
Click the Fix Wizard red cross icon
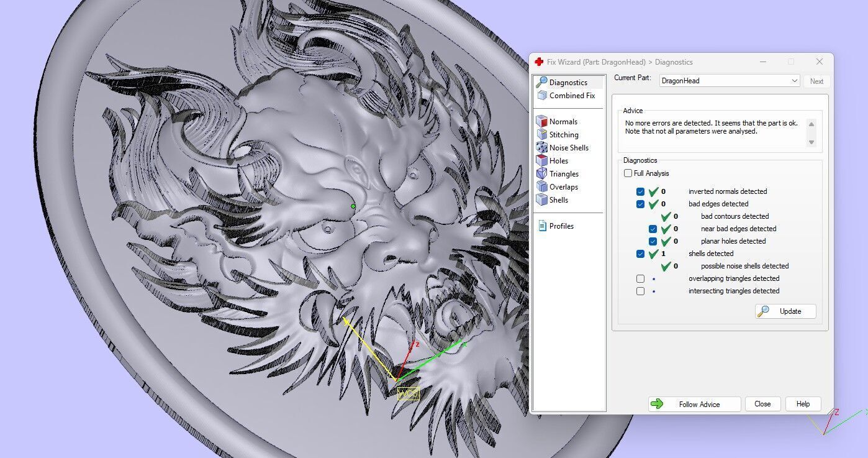click(539, 62)
